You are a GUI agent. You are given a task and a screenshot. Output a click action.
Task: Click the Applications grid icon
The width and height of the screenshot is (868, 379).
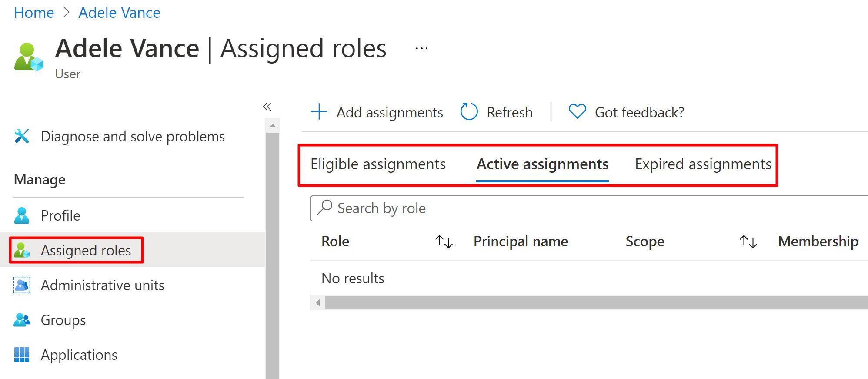click(x=22, y=355)
